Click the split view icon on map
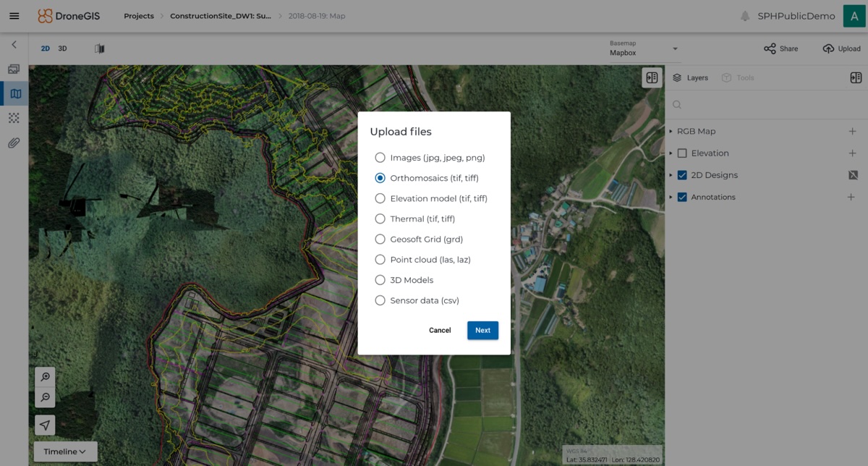 pyautogui.click(x=652, y=77)
